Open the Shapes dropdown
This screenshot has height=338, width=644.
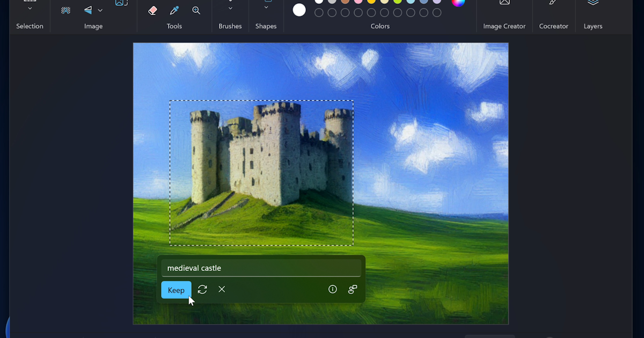coord(266,8)
